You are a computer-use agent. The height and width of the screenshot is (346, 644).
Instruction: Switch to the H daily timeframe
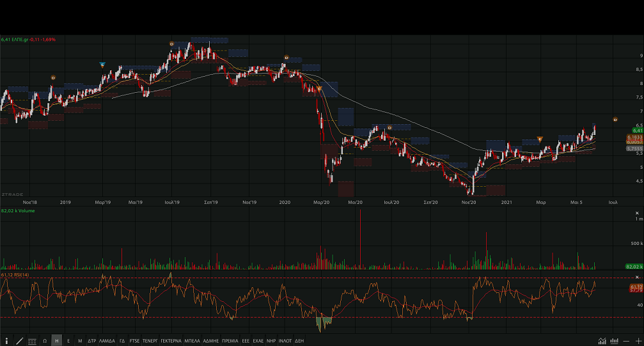(57, 341)
